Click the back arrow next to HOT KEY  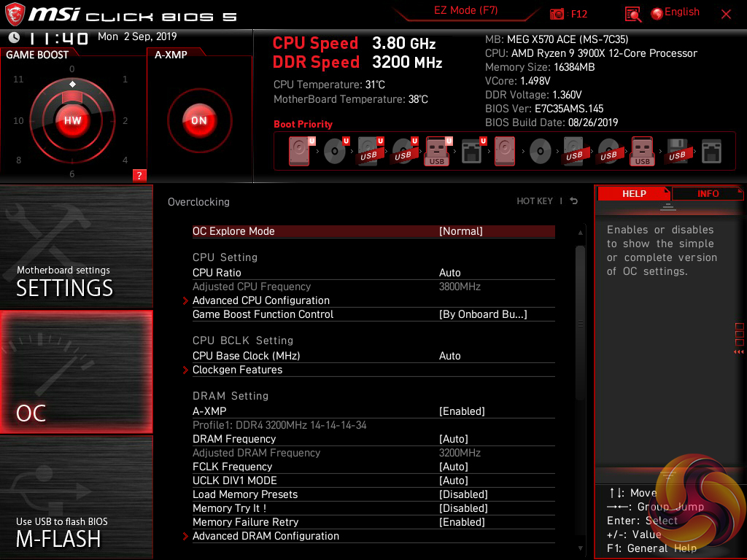(574, 201)
